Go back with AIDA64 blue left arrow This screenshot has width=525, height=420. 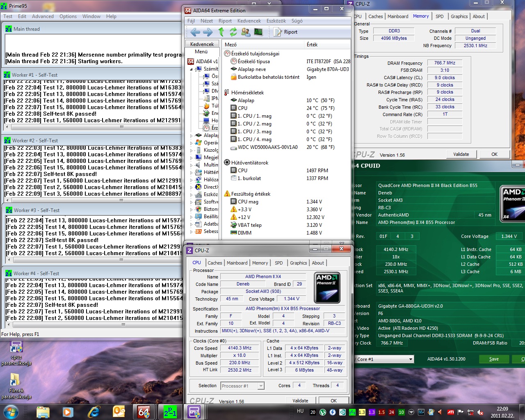(x=195, y=32)
